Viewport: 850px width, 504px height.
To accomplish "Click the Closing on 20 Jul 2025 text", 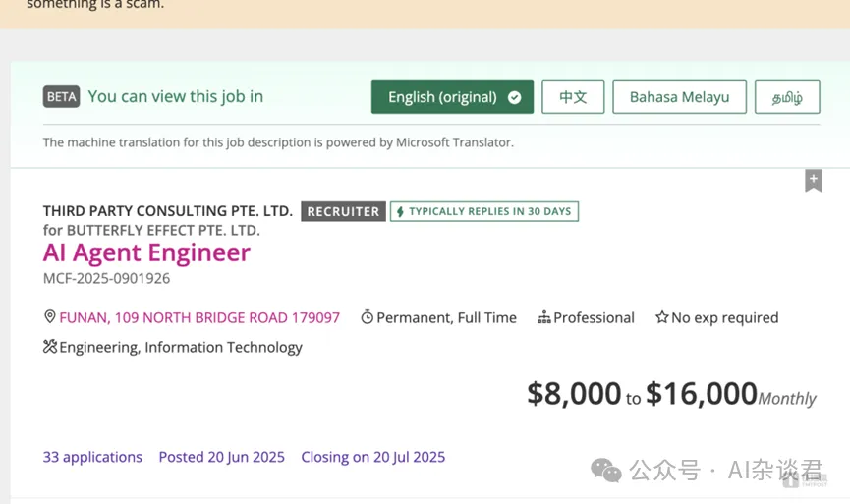I will (373, 457).
